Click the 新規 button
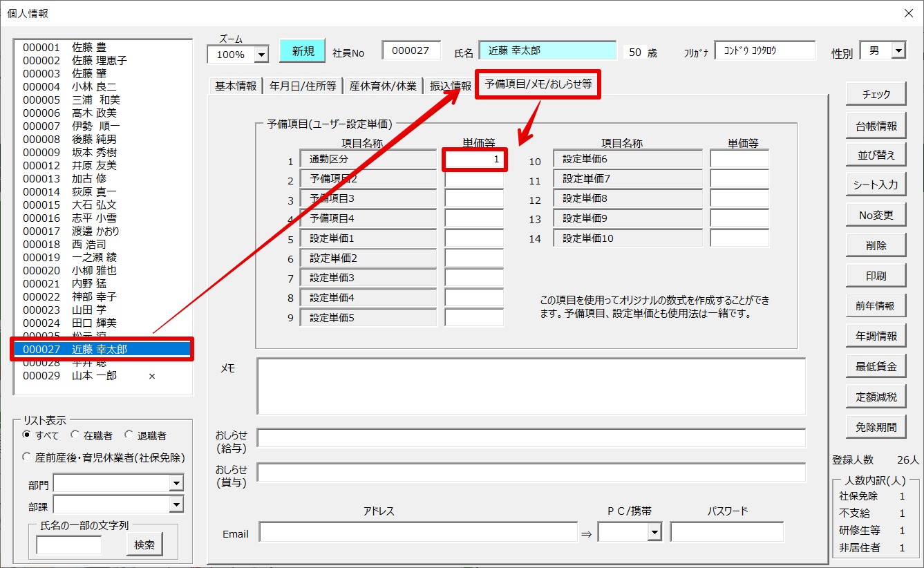Screen dimensions: 924x568 302,51
